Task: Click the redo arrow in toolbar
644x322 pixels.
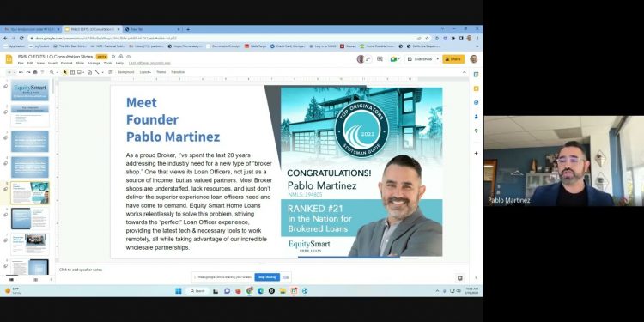Action: tap(28, 72)
